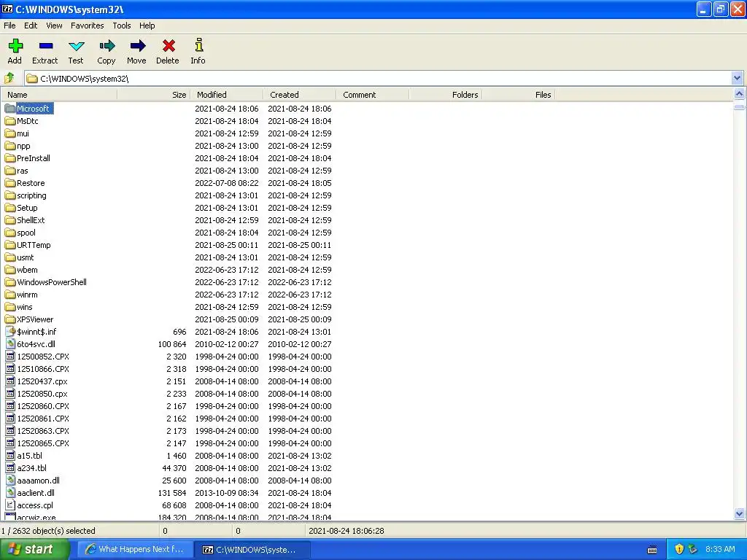Click the 7-Zip system32 taskbar button

point(252,549)
